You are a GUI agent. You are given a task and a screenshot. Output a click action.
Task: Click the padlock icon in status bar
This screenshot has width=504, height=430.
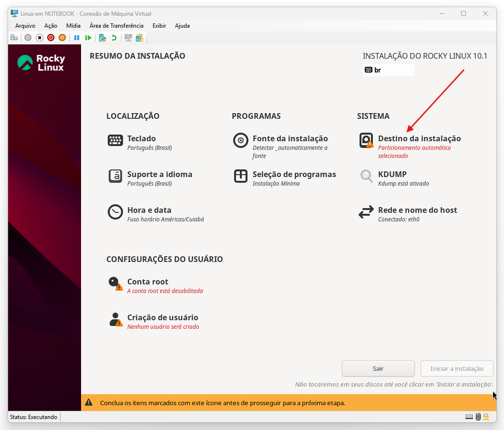pyautogui.click(x=486, y=417)
